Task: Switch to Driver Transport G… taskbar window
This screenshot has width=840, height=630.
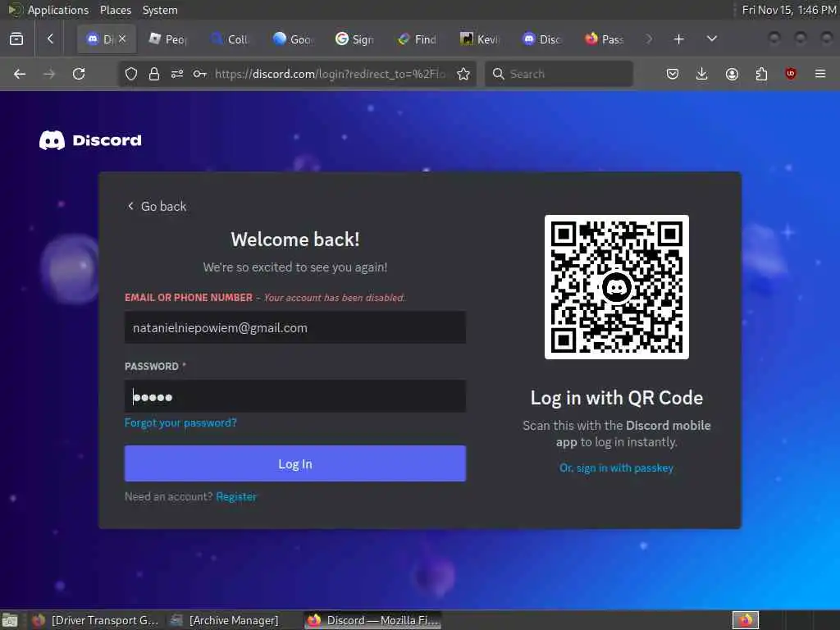Action: tap(95, 620)
